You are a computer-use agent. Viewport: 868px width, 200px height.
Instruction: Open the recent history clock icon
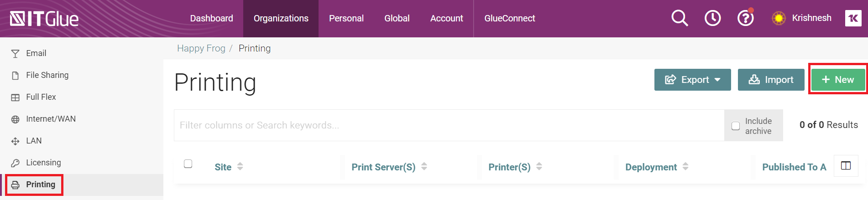pos(712,18)
